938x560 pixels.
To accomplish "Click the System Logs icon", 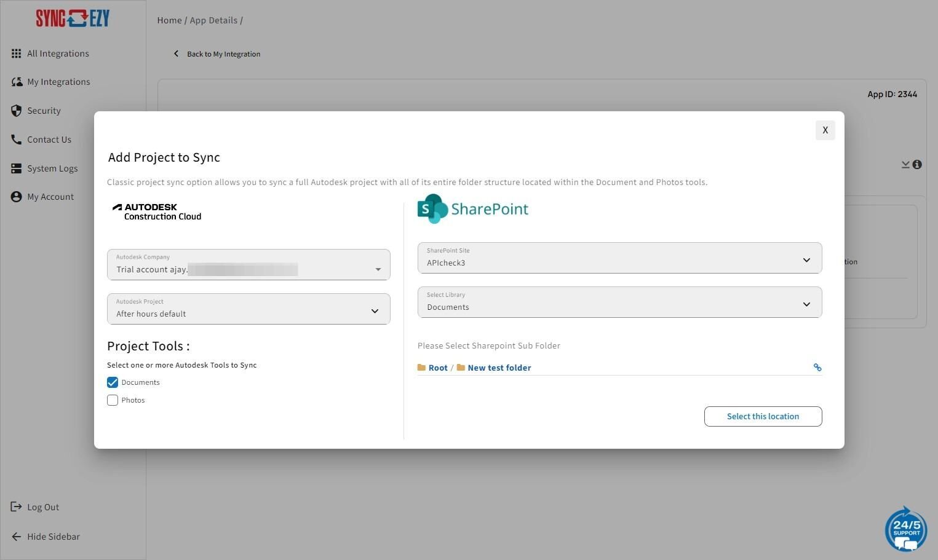I will coord(17,168).
